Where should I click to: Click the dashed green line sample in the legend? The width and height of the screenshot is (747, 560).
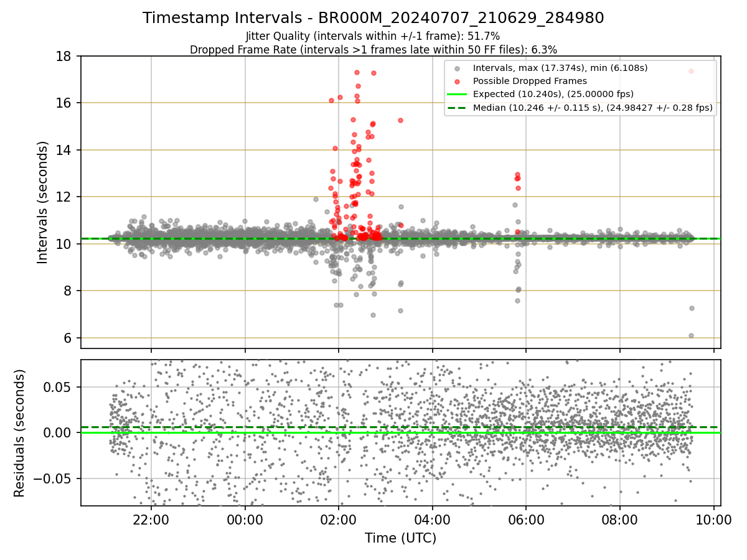(x=458, y=108)
